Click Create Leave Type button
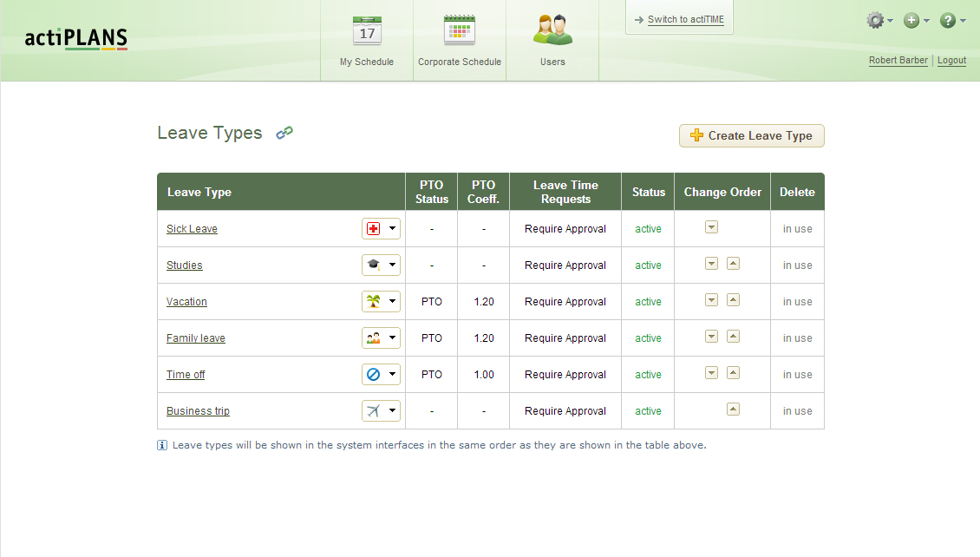The width and height of the screenshot is (980, 557). (x=751, y=135)
